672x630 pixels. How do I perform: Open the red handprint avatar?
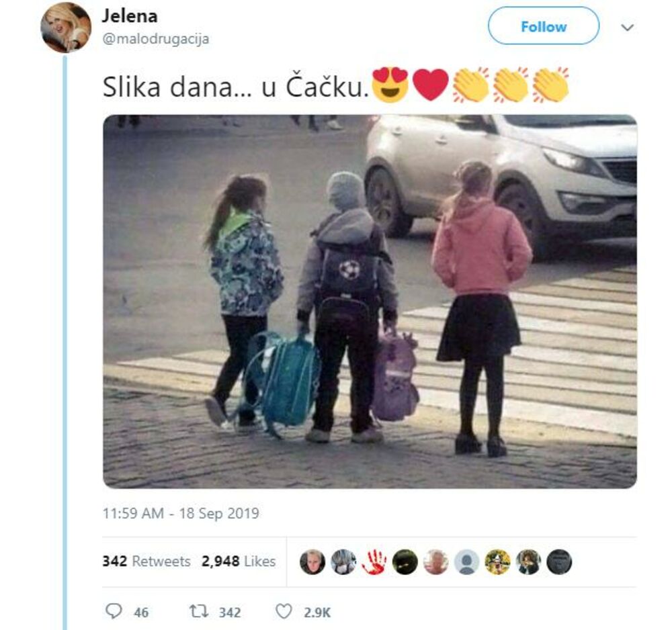click(x=374, y=561)
